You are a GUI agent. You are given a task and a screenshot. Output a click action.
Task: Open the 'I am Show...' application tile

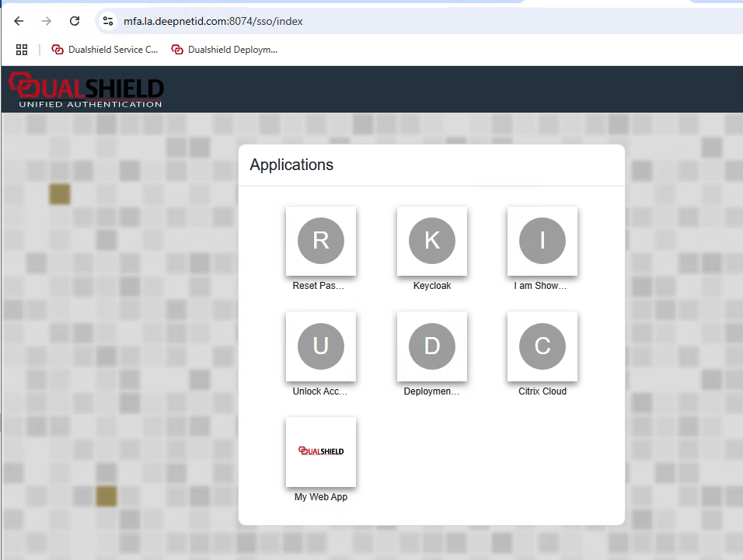point(542,241)
